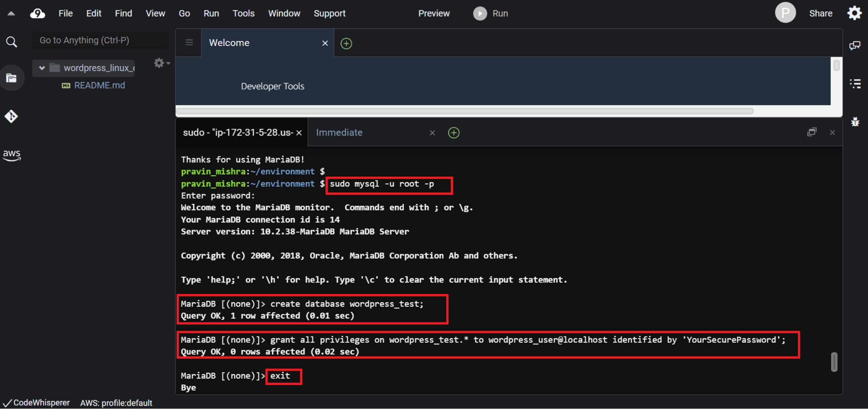Click the Welcome pane vertical scrollbar

coord(836,65)
